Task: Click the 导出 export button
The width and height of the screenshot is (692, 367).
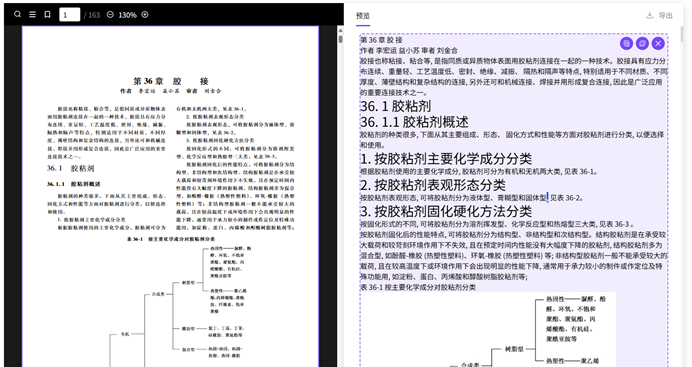Action: 666,15
